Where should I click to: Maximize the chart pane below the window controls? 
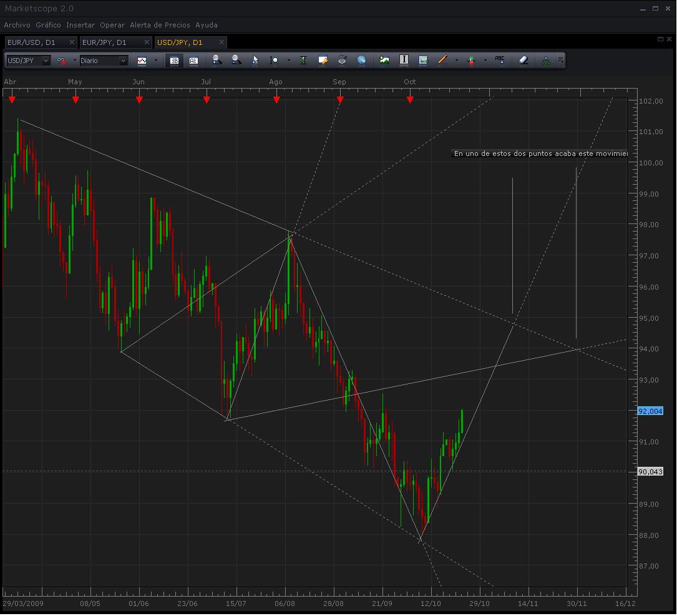tap(660, 39)
